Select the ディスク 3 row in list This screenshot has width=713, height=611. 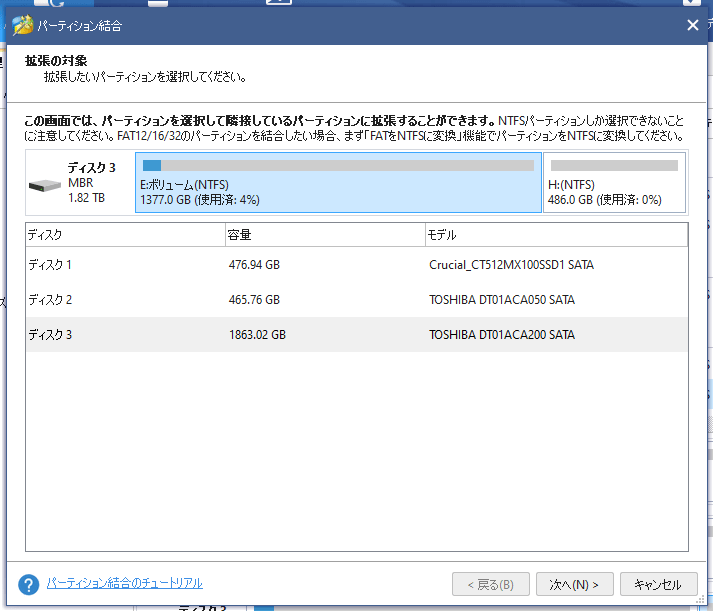(356, 335)
